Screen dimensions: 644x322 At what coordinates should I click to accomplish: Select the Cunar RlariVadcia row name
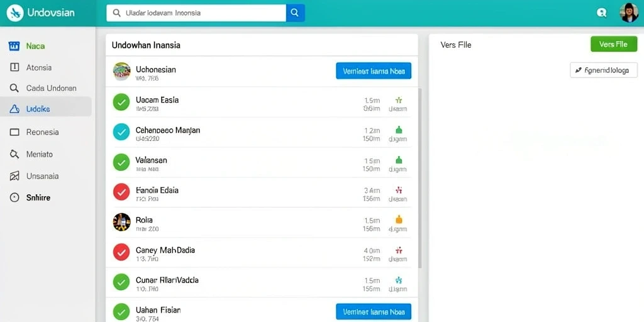click(167, 280)
